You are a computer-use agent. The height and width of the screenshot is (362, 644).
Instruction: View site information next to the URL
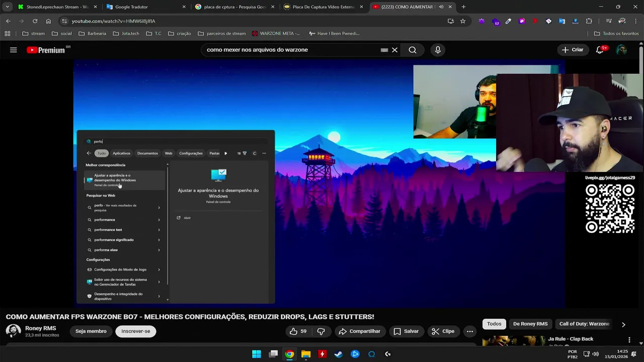click(x=63, y=21)
